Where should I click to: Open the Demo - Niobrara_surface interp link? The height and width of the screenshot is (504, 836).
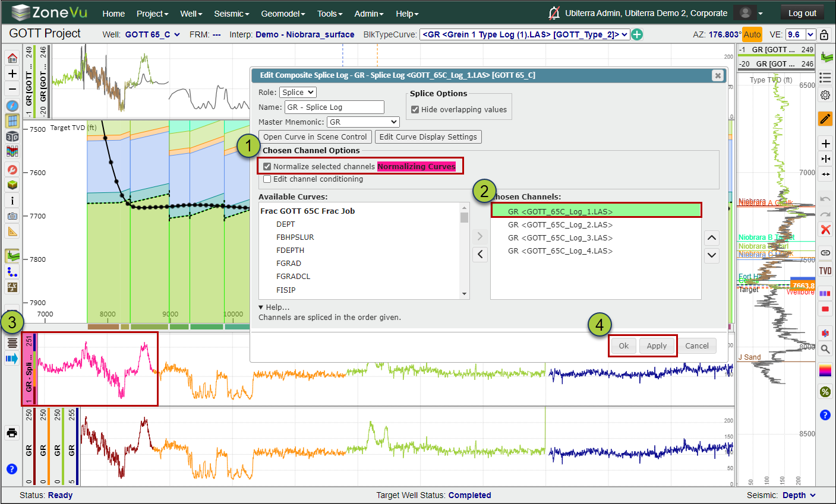(305, 34)
